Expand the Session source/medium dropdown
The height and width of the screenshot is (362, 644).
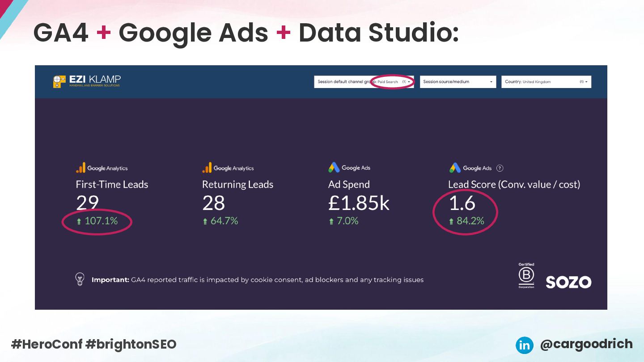[x=458, y=82]
